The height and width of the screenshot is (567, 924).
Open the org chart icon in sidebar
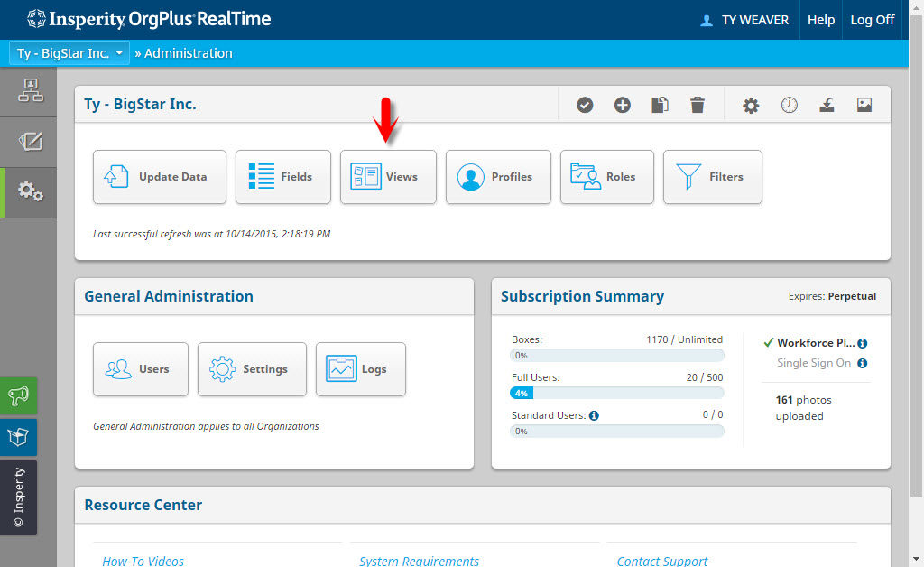(x=30, y=91)
